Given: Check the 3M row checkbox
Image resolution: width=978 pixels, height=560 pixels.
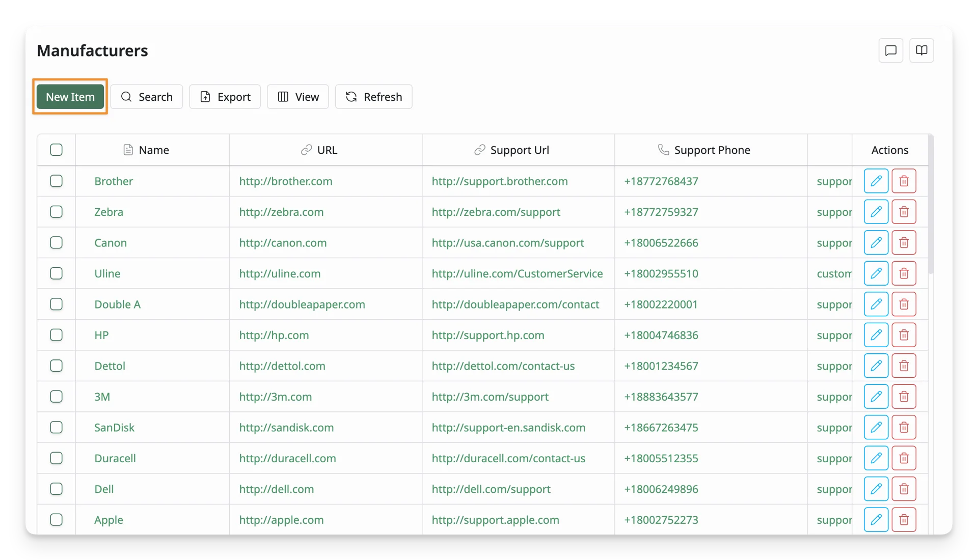Looking at the screenshot, I should tap(56, 397).
